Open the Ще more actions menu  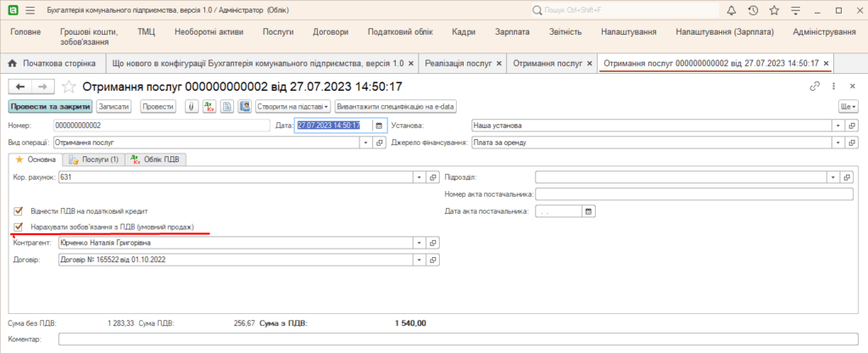pos(847,107)
